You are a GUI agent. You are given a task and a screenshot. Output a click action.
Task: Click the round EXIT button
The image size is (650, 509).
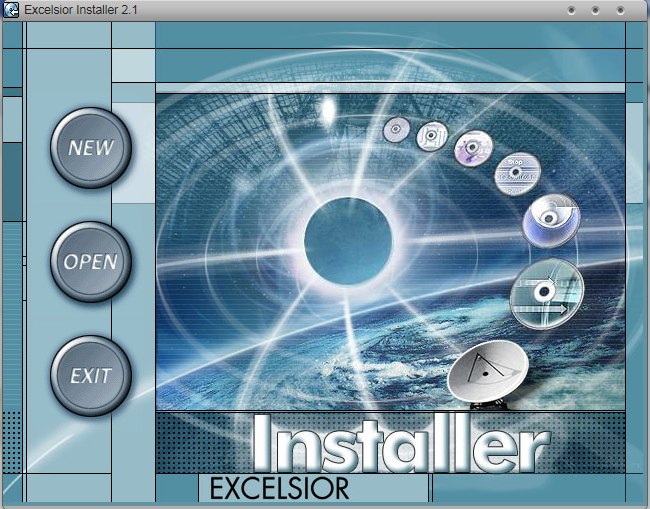[91, 377]
